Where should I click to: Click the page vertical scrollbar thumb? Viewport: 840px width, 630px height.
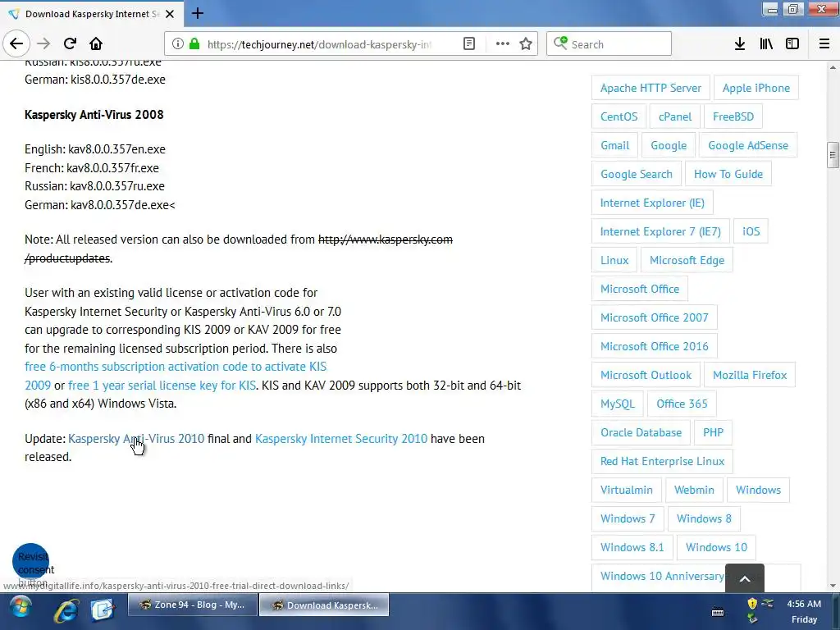pos(833,155)
